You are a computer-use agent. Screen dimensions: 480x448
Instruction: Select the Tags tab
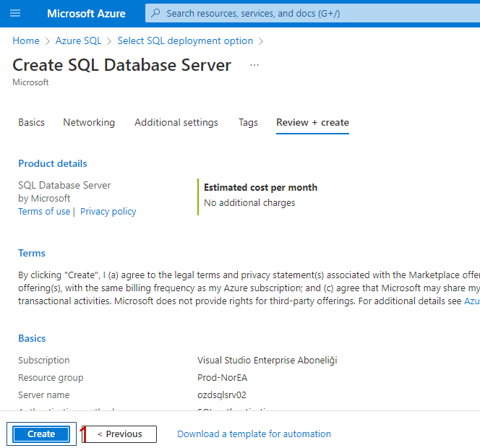tap(248, 122)
